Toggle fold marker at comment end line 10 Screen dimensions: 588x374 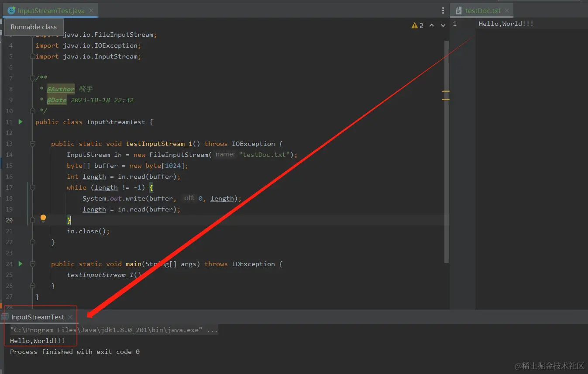[x=32, y=111]
